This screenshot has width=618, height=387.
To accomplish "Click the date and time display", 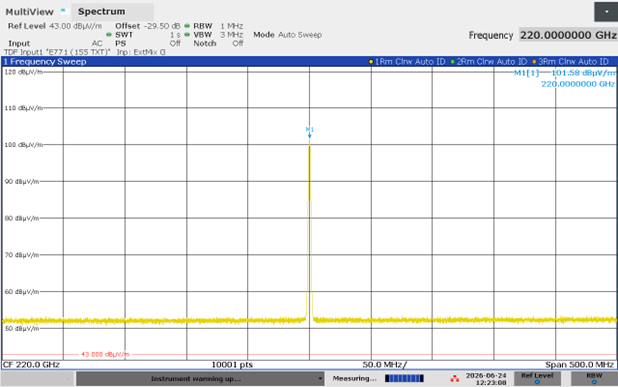I will coord(486,379).
